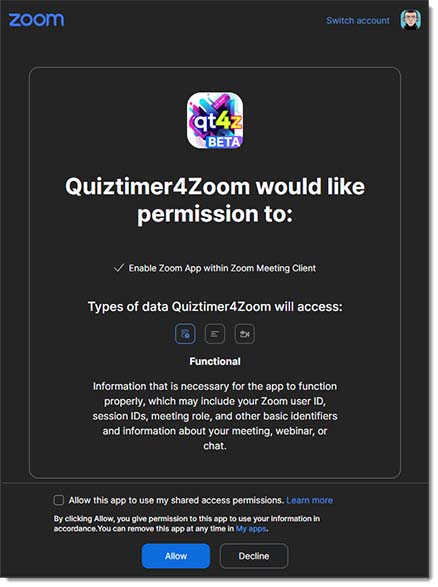Click the Allow button
The width and height of the screenshot is (438, 587).
pyautogui.click(x=176, y=556)
